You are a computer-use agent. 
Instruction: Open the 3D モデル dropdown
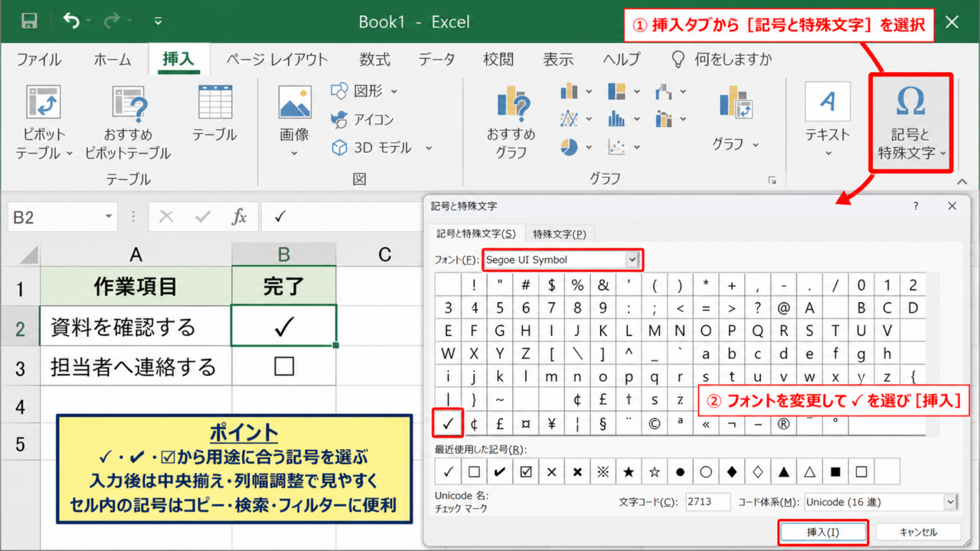(381, 148)
